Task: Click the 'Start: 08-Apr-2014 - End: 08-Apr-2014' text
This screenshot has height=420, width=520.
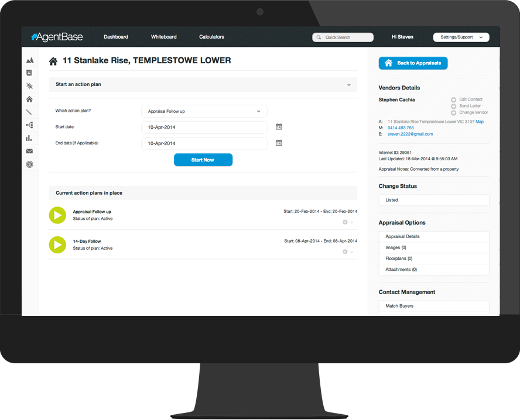Action: (321, 241)
